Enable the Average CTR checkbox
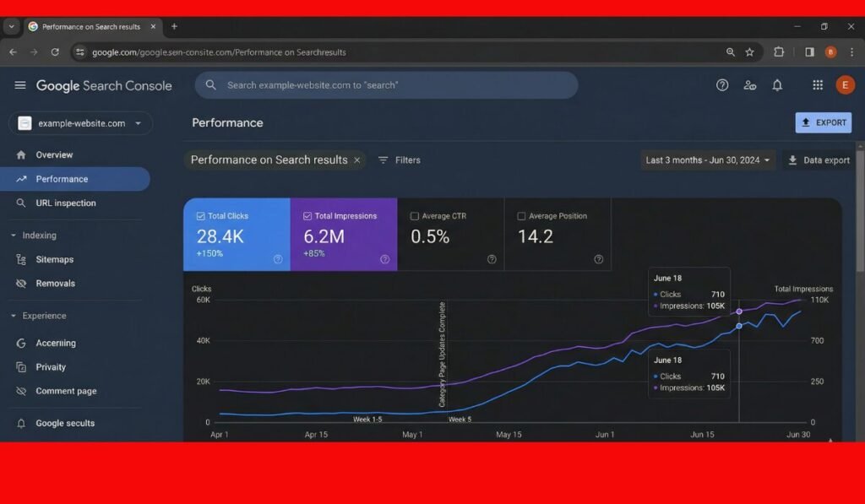This screenshot has width=865, height=504. tap(415, 216)
